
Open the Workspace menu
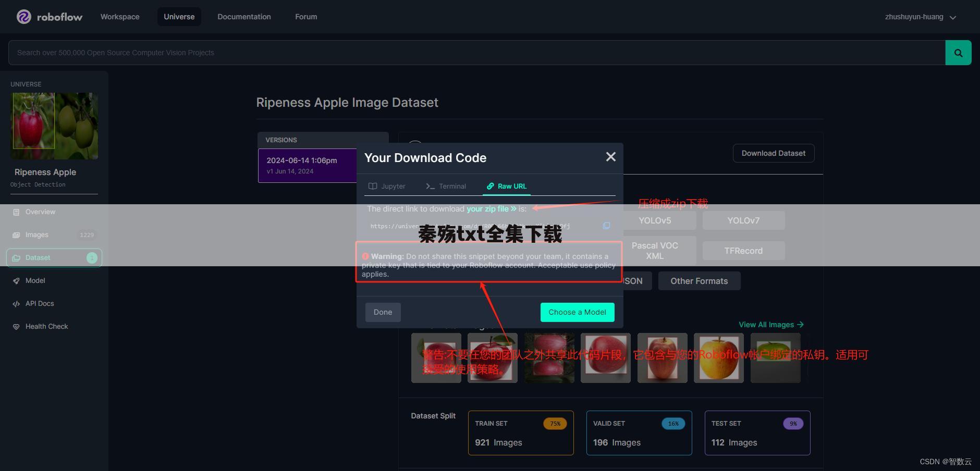coord(120,17)
